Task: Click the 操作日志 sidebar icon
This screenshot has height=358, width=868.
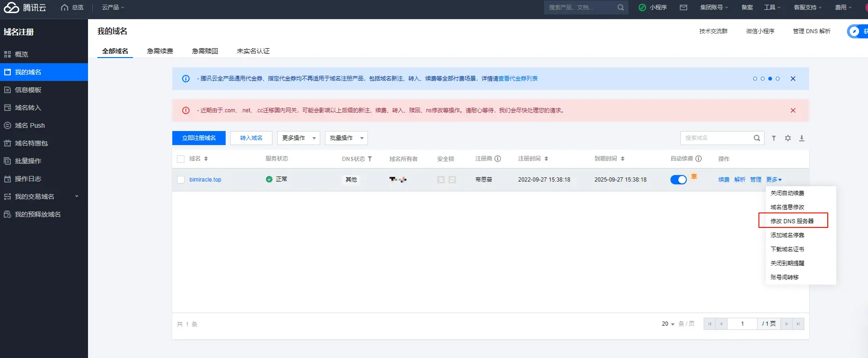Action: tap(7, 179)
